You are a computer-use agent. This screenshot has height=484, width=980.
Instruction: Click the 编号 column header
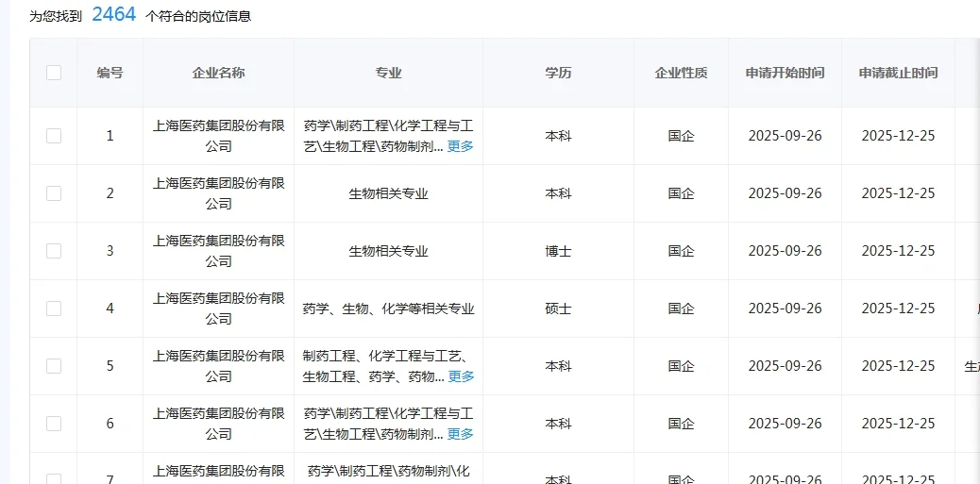coord(110,73)
